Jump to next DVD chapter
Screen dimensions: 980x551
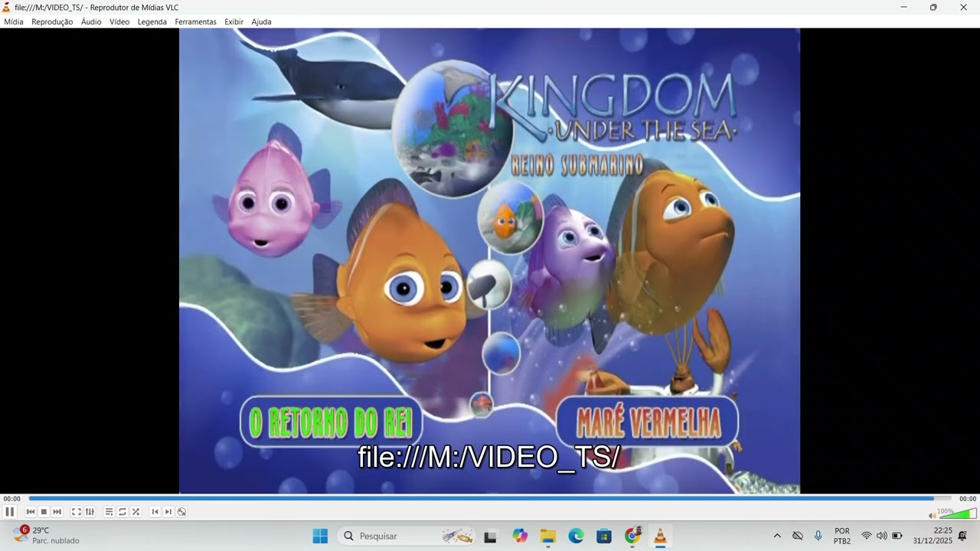click(168, 512)
